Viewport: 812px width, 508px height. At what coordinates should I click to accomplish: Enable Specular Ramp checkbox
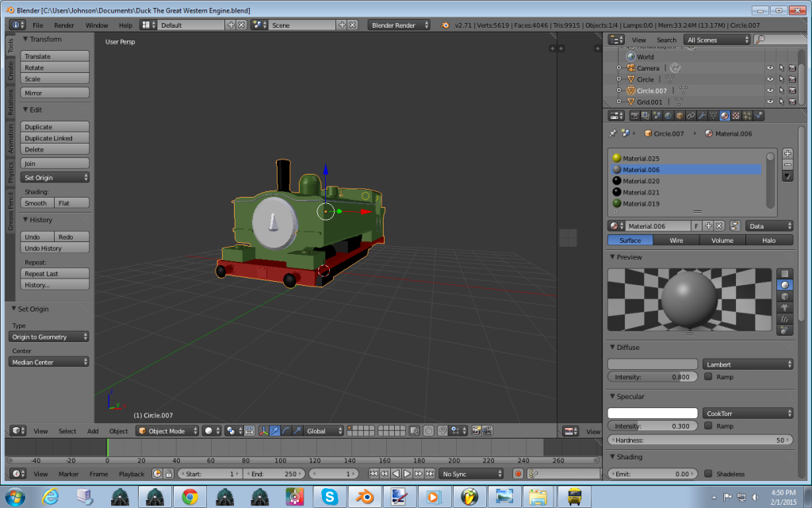coord(708,426)
